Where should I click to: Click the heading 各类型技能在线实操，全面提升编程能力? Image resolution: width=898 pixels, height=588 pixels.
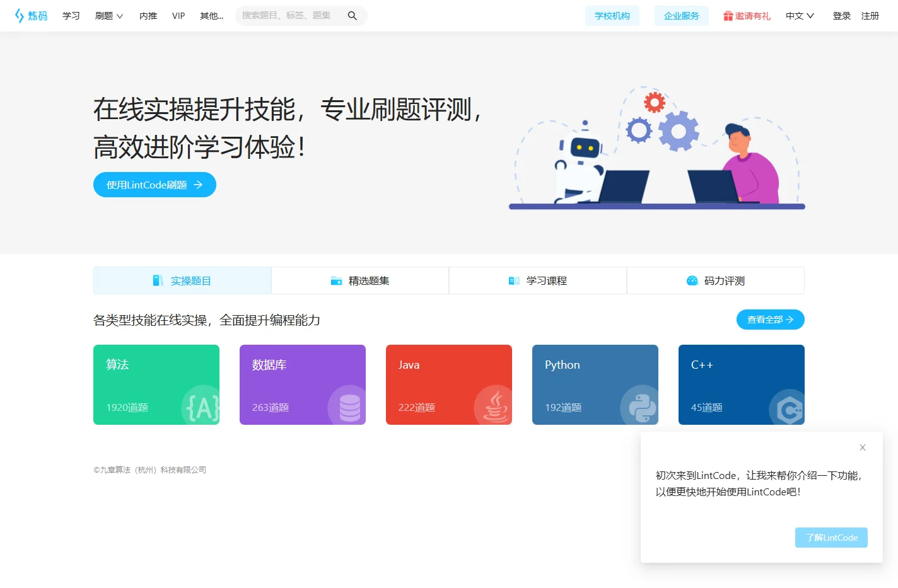[x=207, y=320]
